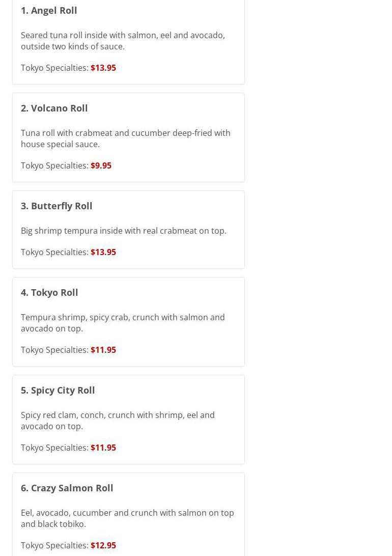Viewport: 392px width, 556px height.
Task: Open the 3. Butterfly Roll item title
Action: [x=57, y=206]
